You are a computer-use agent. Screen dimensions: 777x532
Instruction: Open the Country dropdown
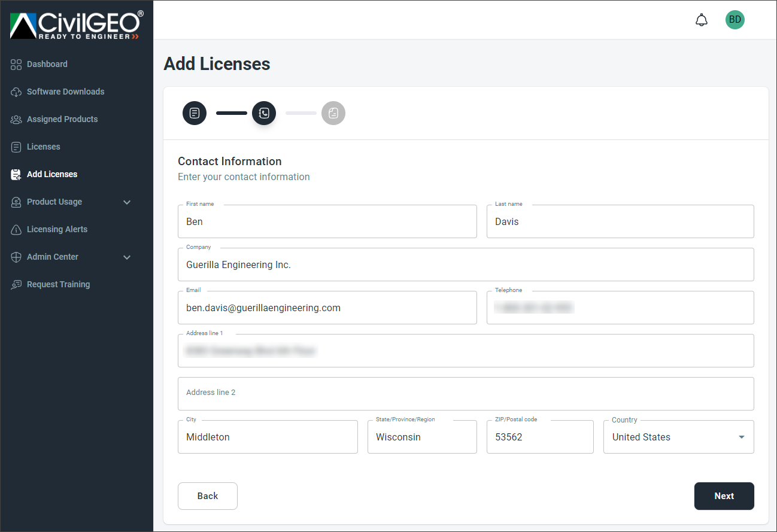coord(678,437)
